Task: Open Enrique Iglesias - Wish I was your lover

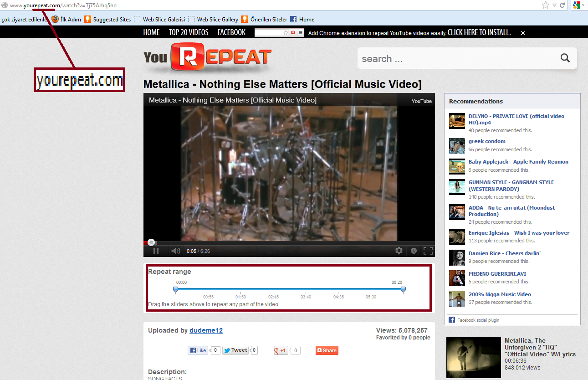Action: point(519,233)
